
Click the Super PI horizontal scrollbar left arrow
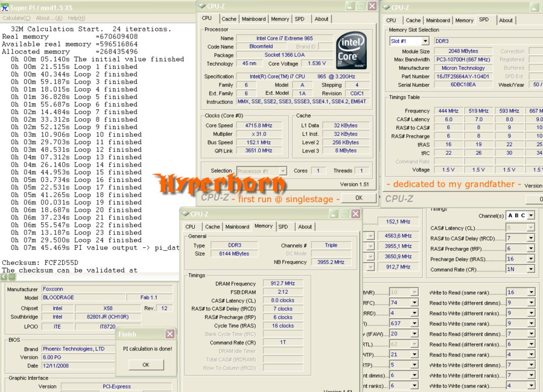pyautogui.click(x=4, y=277)
